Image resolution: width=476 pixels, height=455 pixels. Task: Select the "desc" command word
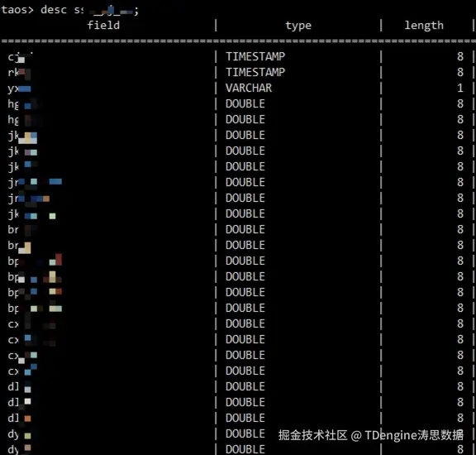(54, 10)
